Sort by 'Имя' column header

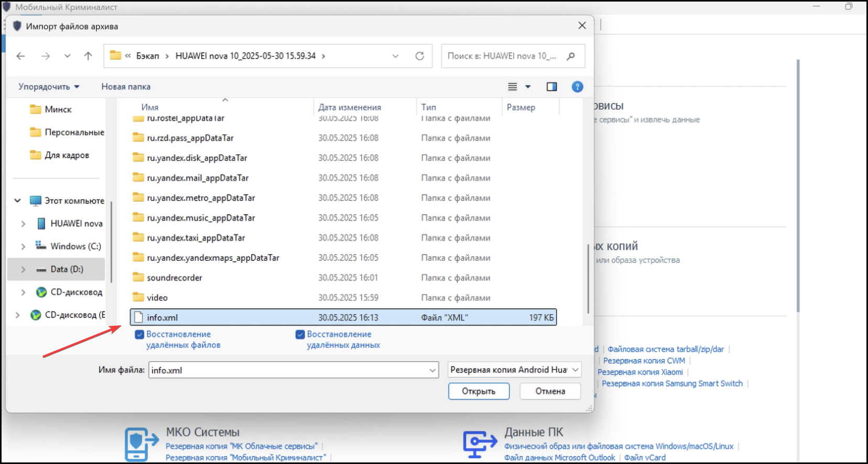[x=150, y=107]
